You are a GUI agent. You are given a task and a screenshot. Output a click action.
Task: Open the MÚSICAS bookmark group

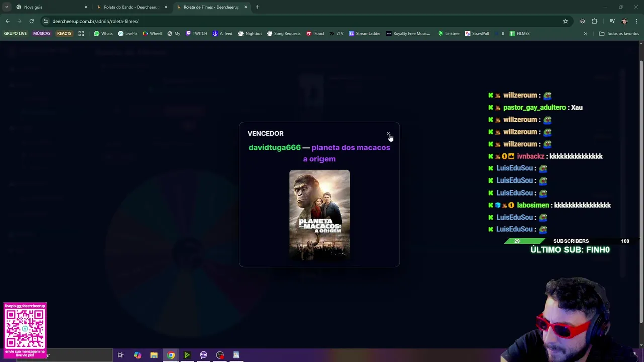(x=42, y=34)
